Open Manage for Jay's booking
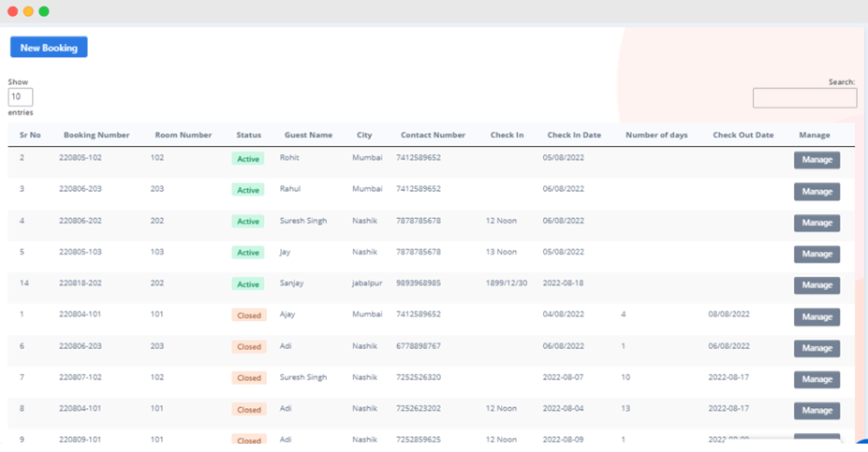The width and height of the screenshot is (868, 452). point(817,254)
